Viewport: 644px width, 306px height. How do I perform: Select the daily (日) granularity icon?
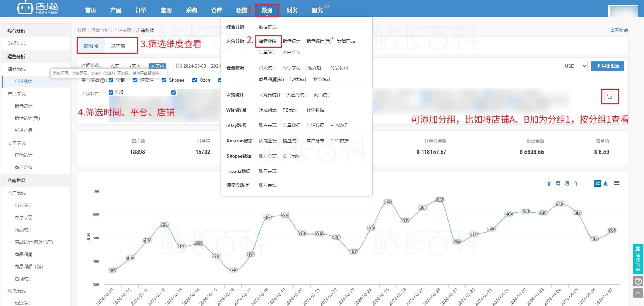(549, 183)
